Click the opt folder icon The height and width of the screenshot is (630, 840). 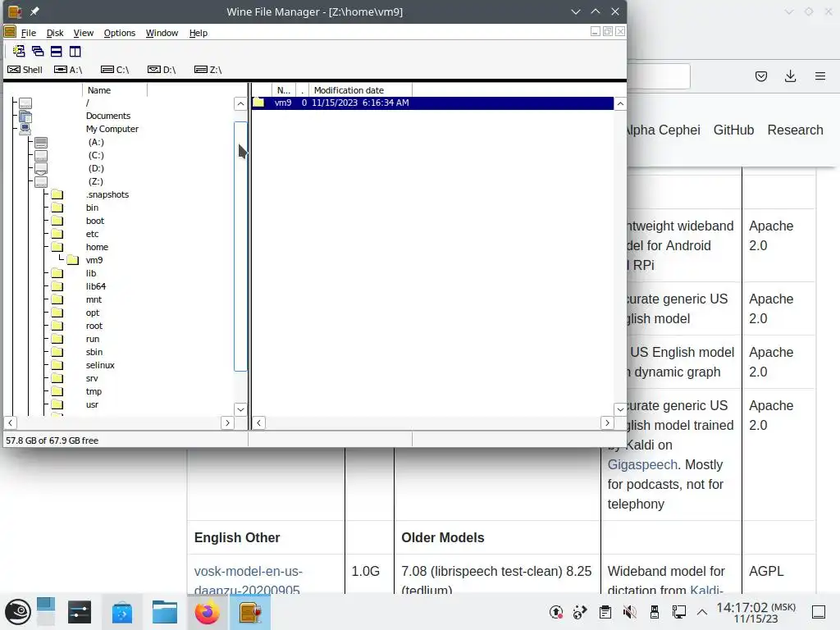pyautogui.click(x=57, y=313)
